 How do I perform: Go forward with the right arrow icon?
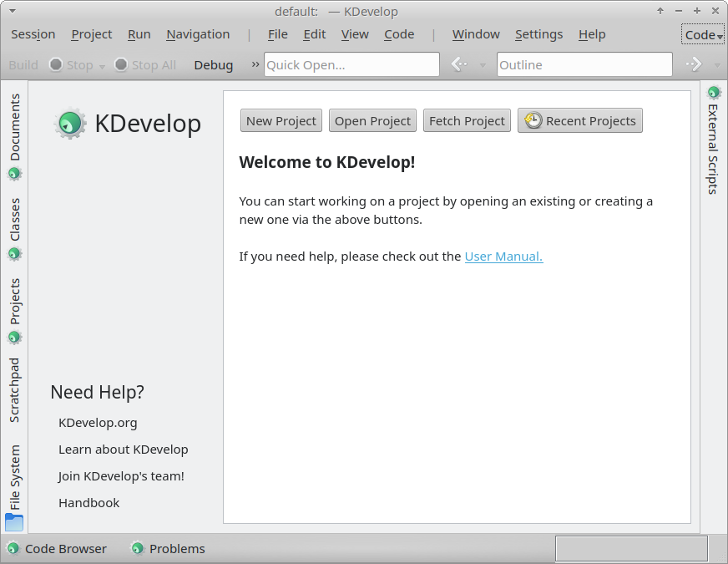[x=694, y=64]
